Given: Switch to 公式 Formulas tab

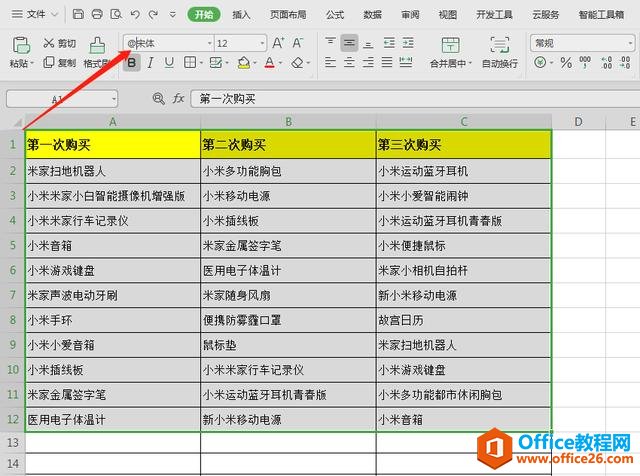Looking at the screenshot, I should point(335,15).
